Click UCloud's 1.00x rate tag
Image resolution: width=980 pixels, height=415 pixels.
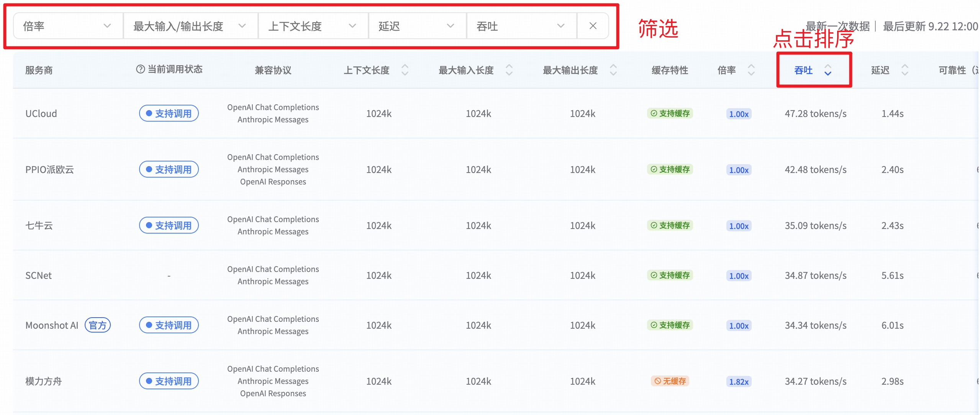(739, 114)
